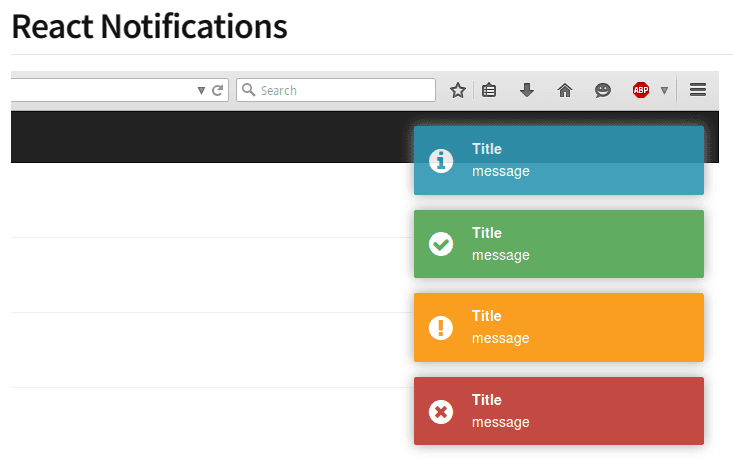The width and height of the screenshot is (733, 469).
Task: Reload the page with the refresh icon
Action: pyautogui.click(x=217, y=91)
